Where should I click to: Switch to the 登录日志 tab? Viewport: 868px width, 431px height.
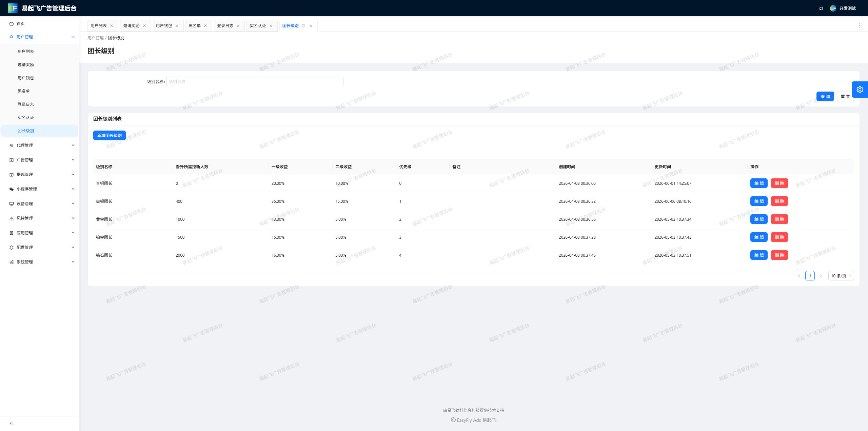tap(225, 26)
